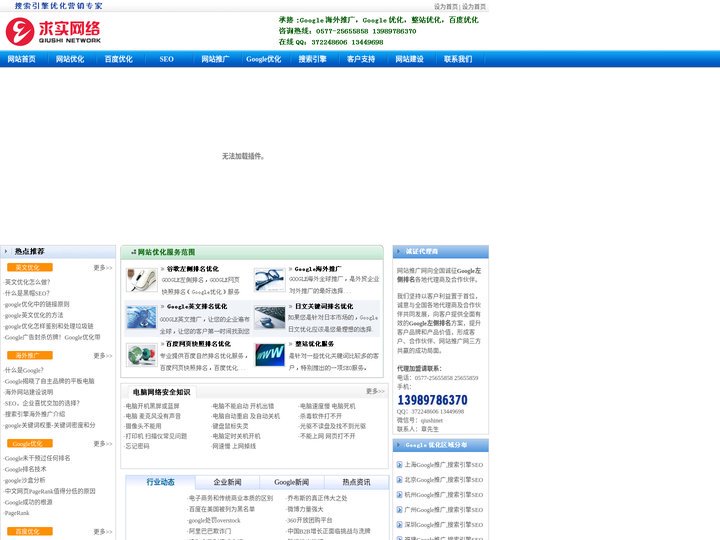Image resolution: width=720 pixels, height=540 pixels.
Task: Click the glasses thumbnail for Google海外推广
Action: click(x=269, y=280)
